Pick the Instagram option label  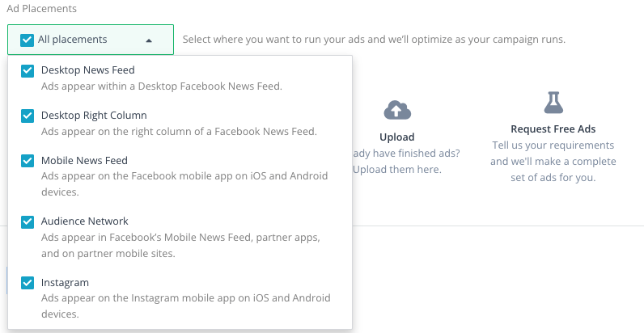tap(65, 283)
